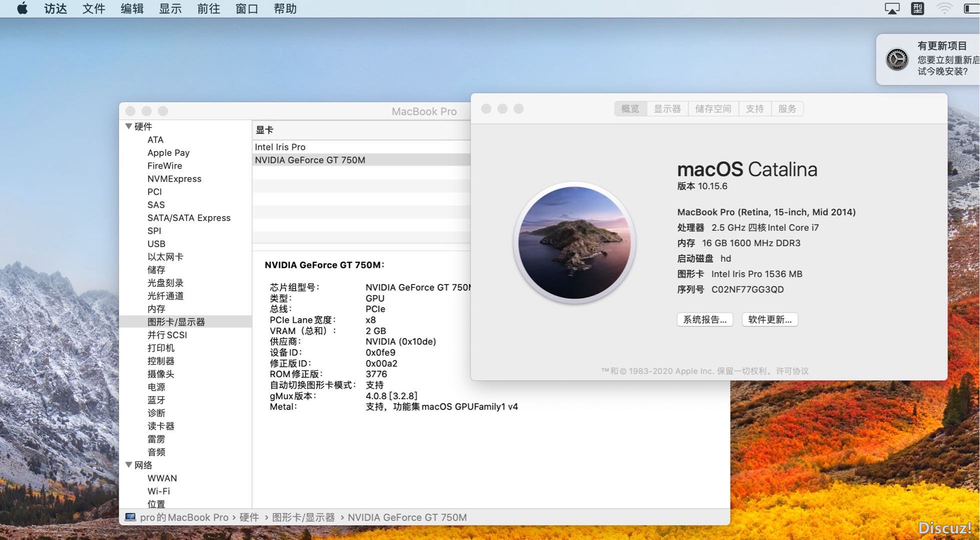Image resolution: width=980 pixels, height=540 pixels.
Task: Select SAS in the sidebar
Action: pyautogui.click(x=156, y=204)
